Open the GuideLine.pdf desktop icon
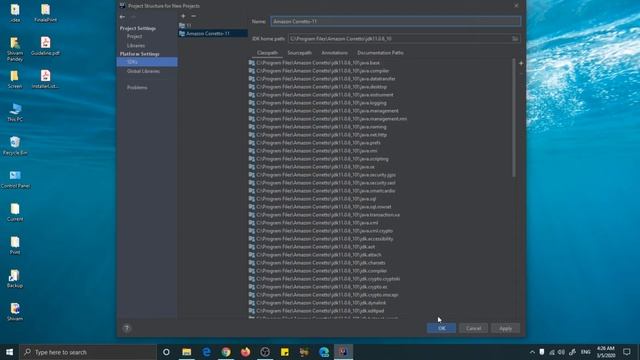 (x=45, y=46)
